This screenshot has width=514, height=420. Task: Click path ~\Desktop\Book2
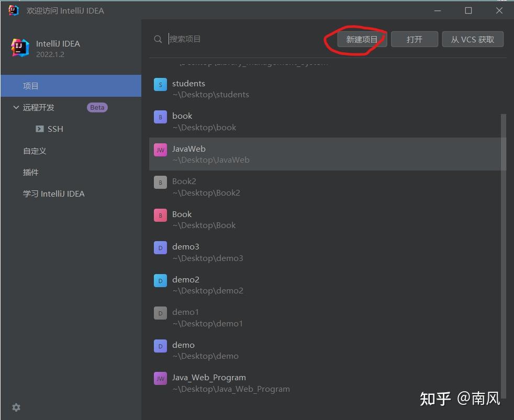coord(206,193)
